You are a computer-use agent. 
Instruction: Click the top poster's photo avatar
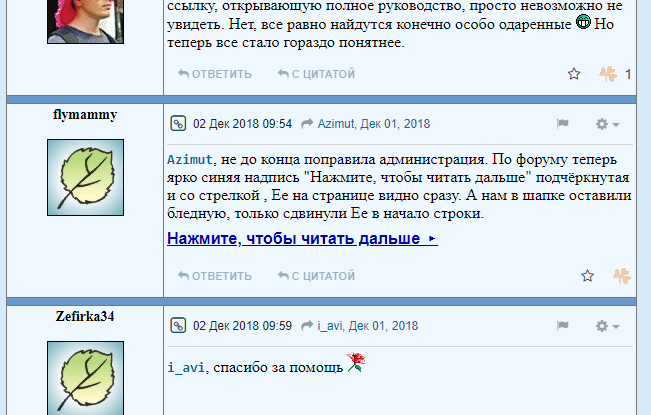pyautogui.click(x=86, y=22)
